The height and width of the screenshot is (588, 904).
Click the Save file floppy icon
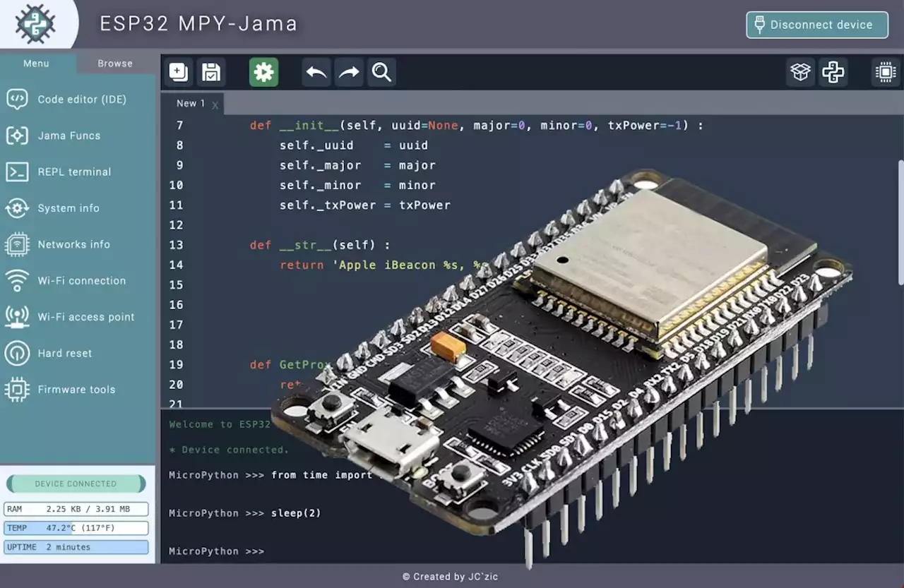point(211,72)
